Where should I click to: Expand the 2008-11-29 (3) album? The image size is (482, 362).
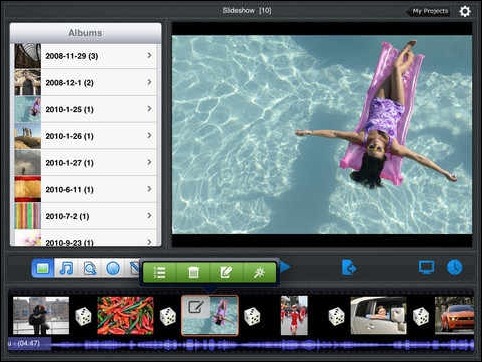coord(85,56)
